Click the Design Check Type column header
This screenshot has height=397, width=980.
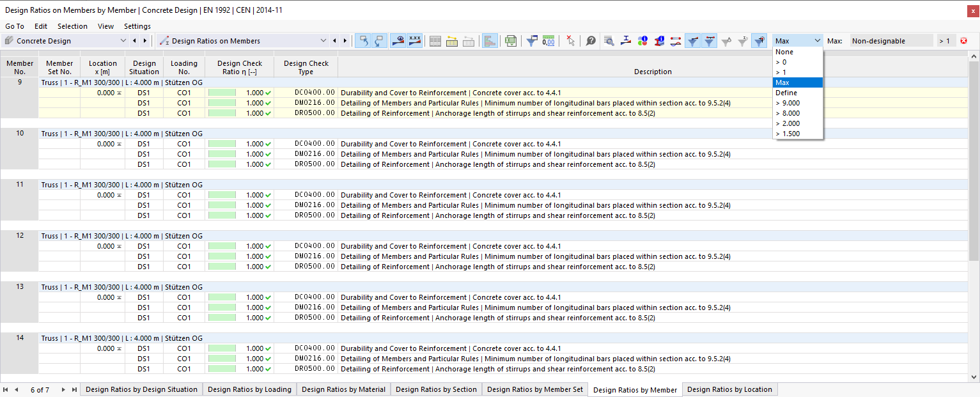306,67
